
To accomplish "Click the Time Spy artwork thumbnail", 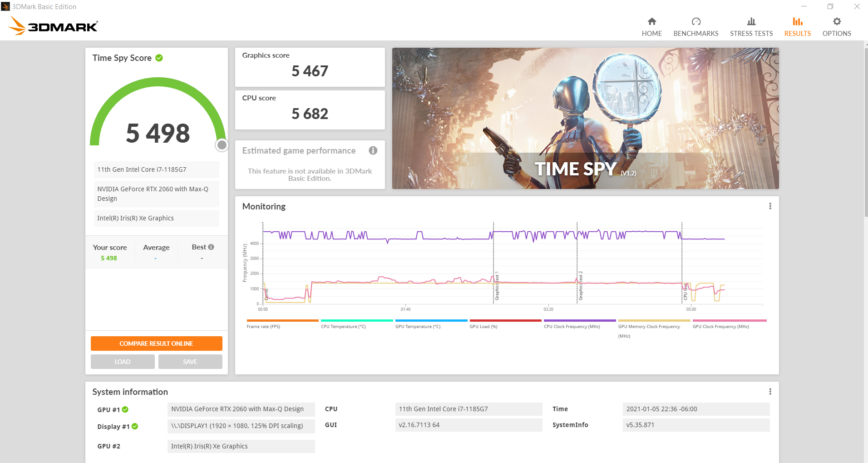I will pos(585,118).
